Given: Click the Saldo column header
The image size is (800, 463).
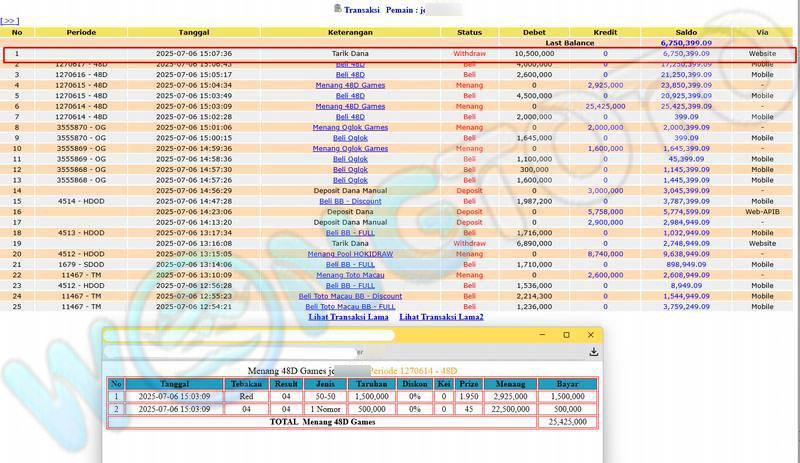Looking at the screenshot, I should (x=678, y=32).
